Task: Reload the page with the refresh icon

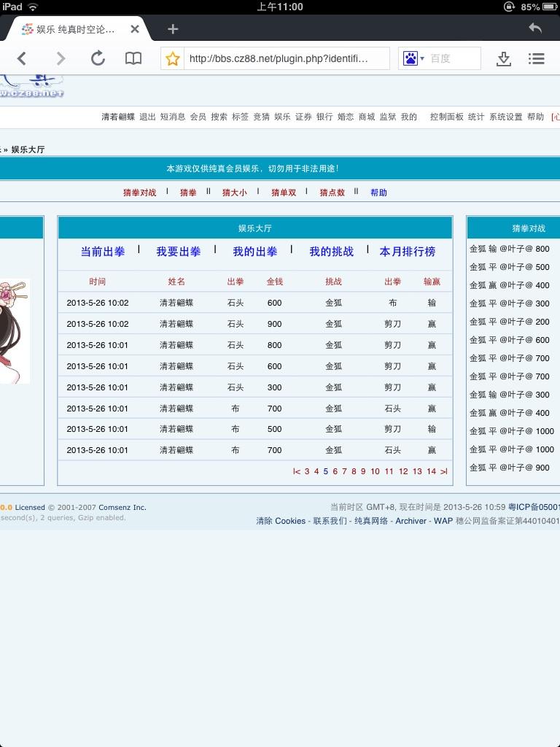Action: click(x=98, y=58)
